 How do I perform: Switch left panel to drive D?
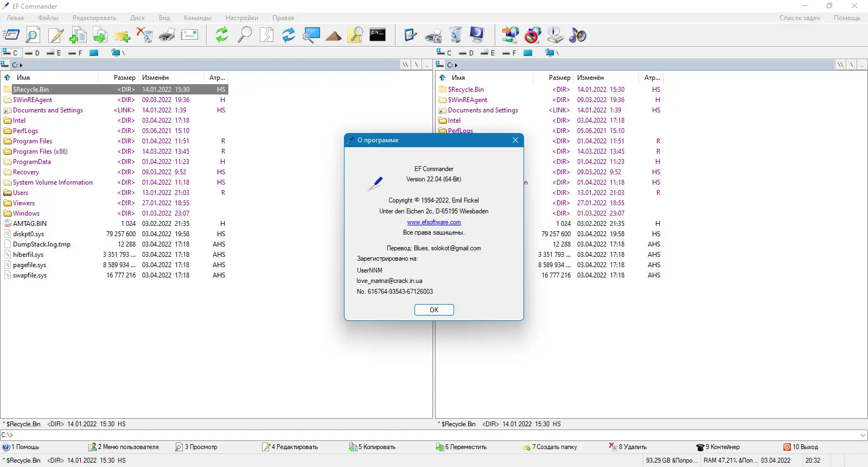[33, 53]
